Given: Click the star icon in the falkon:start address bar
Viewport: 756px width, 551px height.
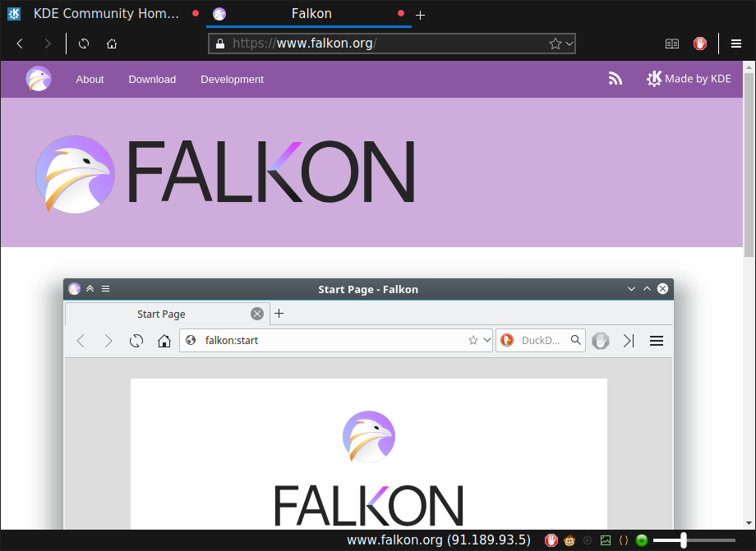Looking at the screenshot, I should tap(473, 341).
